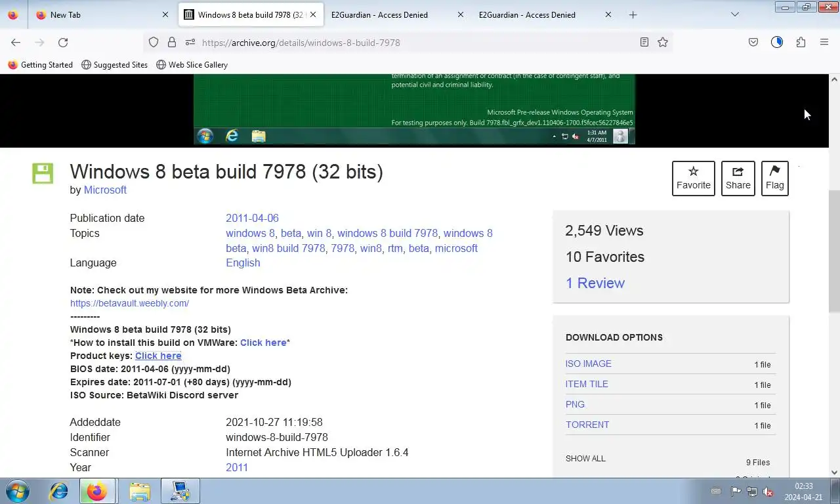Download the ISO IMAGE option
The image size is (840, 504).
pyautogui.click(x=589, y=364)
